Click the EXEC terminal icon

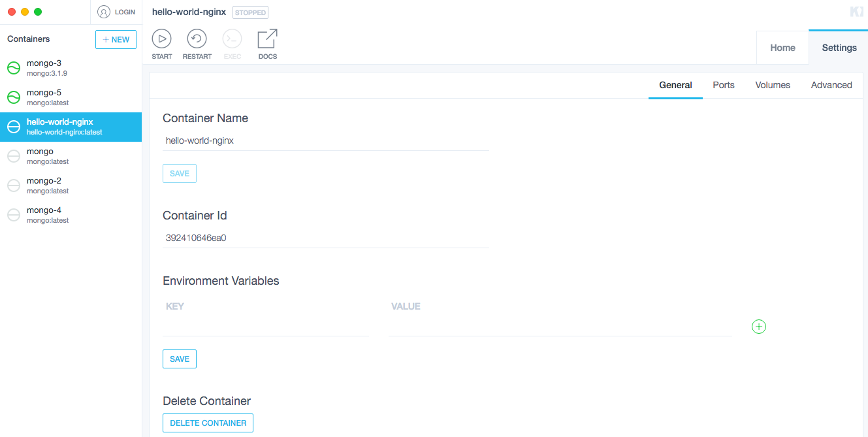(x=232, y=39)
